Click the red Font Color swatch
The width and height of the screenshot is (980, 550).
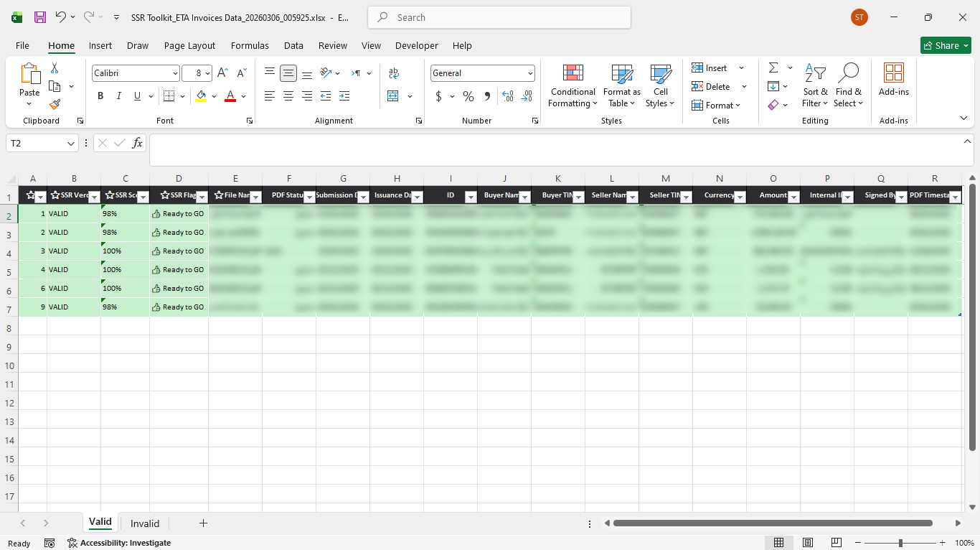tap(230, 96)
